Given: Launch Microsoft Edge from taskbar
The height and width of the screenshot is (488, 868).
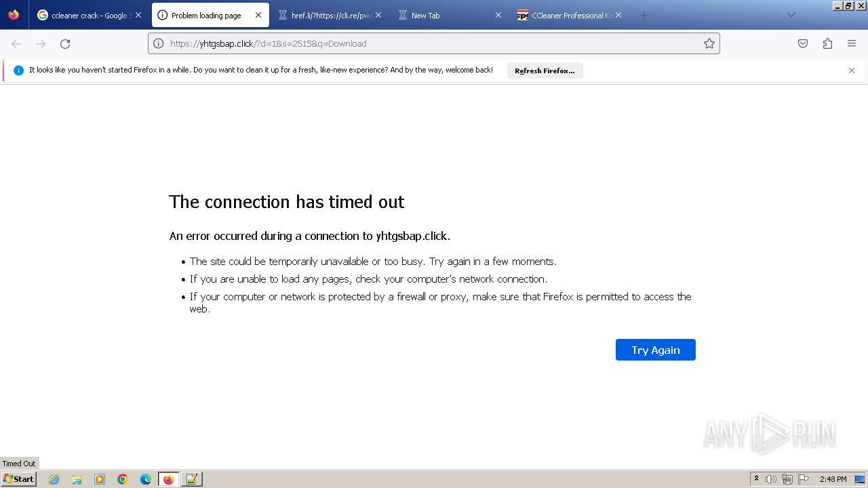Looking at the screenshot, I should point(146,479).
